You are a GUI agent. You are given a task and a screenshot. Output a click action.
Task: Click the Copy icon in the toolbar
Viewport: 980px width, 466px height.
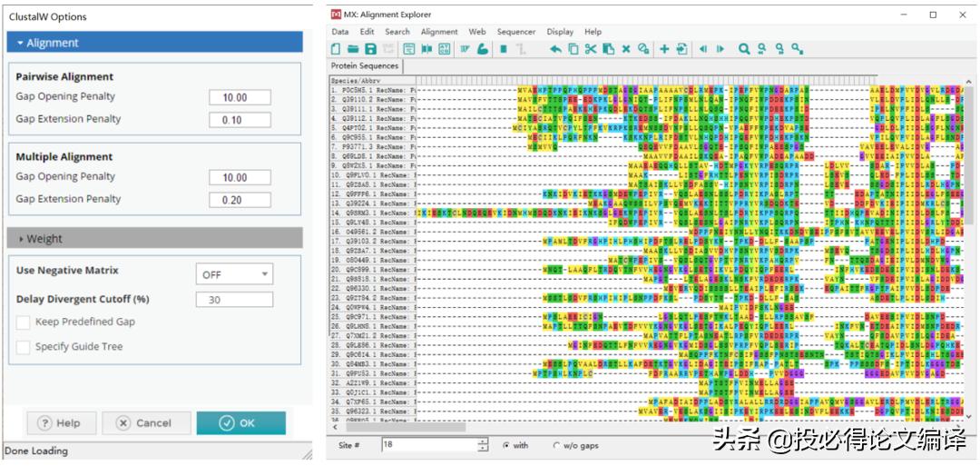point(573,49)
